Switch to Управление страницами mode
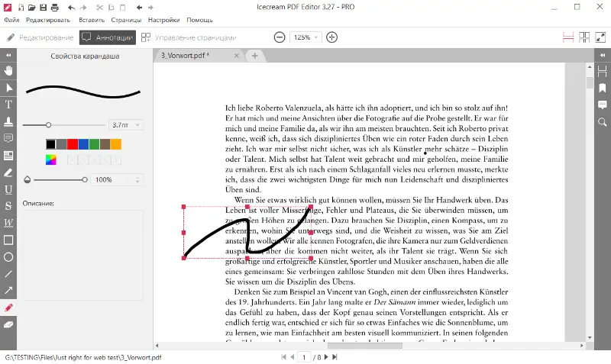 [189, 37]
